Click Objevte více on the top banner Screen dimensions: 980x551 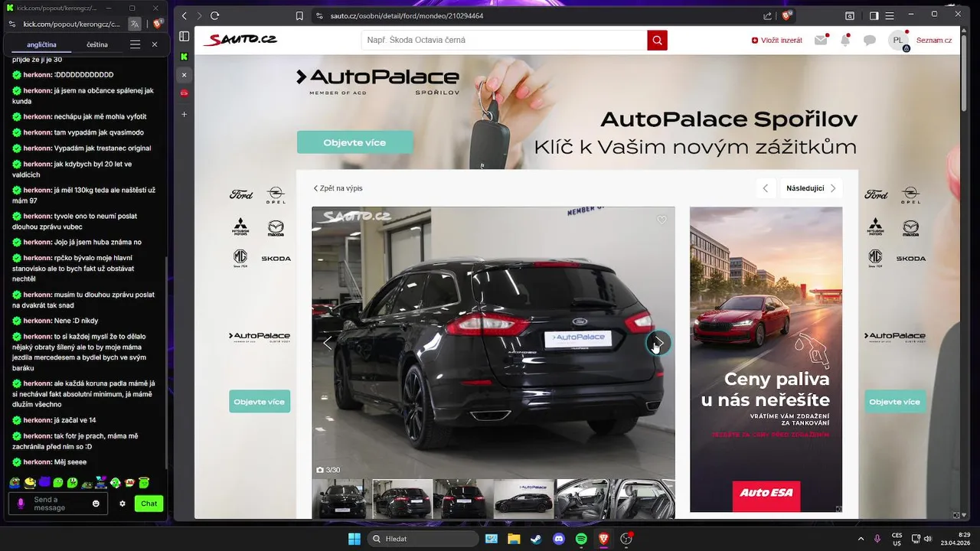tap(354, 142)
